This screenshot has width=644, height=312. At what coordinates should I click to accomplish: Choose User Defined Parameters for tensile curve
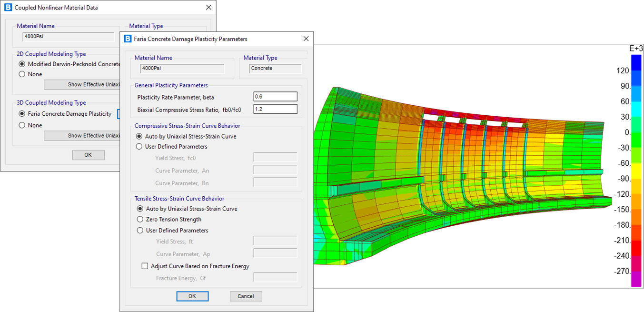point(140,231)
